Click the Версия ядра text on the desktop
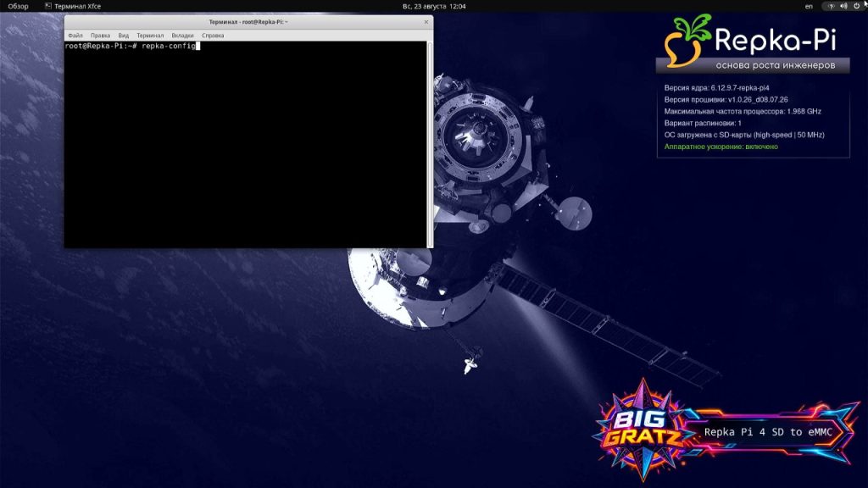The height and width of the screenshot is (488, 868). [716, 87]
